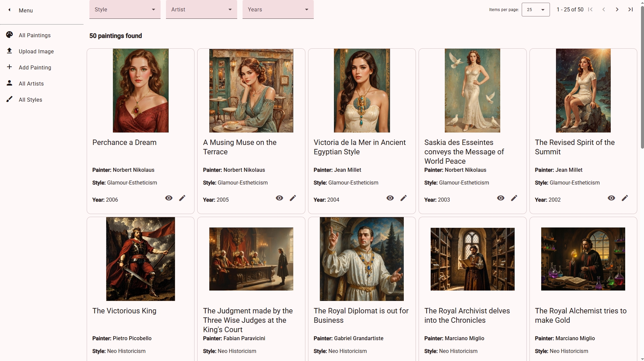This screenshot has height=361, width=644.
Task: Go to the next page of paintings
Action: 617,10
